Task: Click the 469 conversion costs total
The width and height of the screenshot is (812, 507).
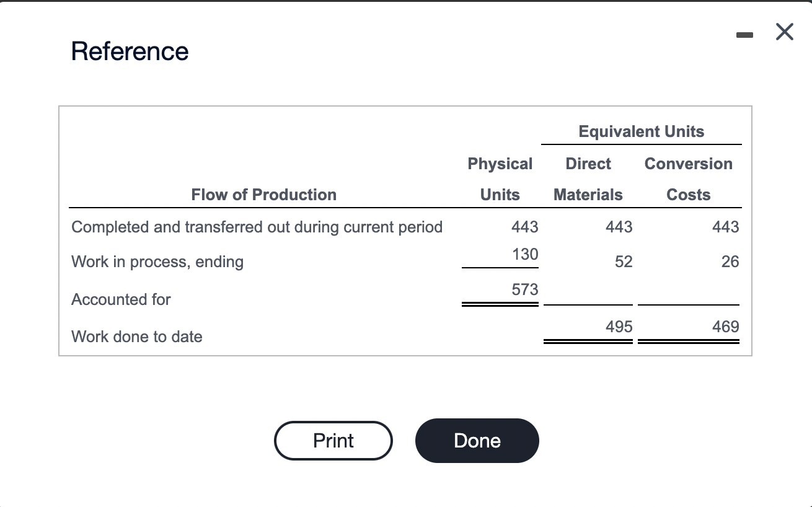Action: click(x=725, y=327)
